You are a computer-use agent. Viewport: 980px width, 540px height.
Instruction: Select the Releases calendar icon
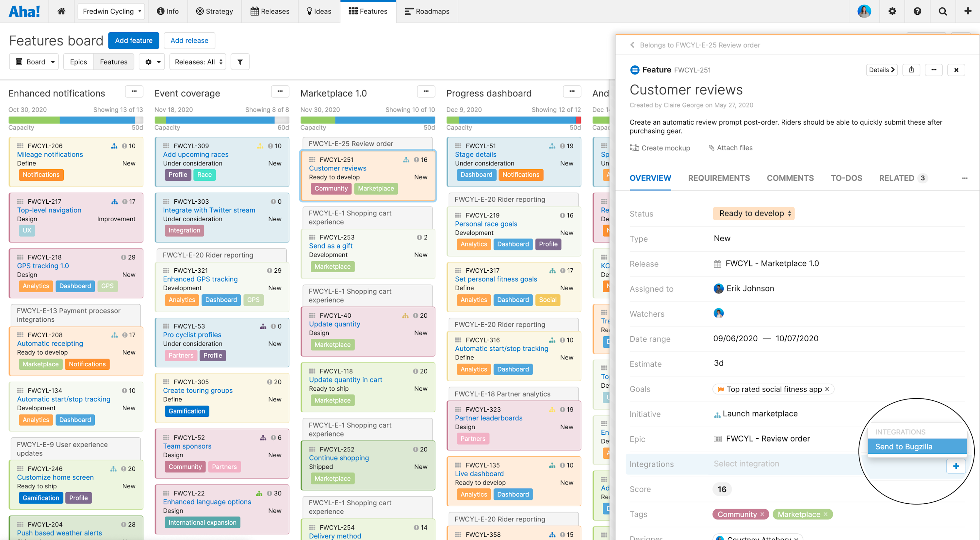click(x=254, y=11)
